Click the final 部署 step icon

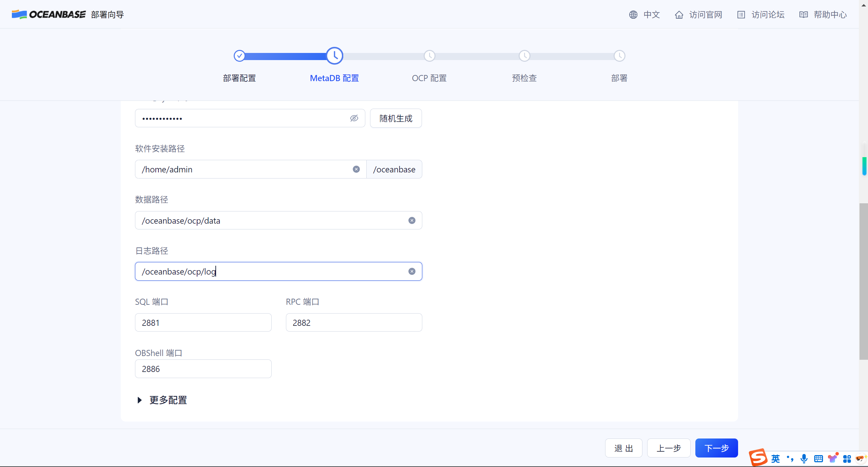click(619, 56)
